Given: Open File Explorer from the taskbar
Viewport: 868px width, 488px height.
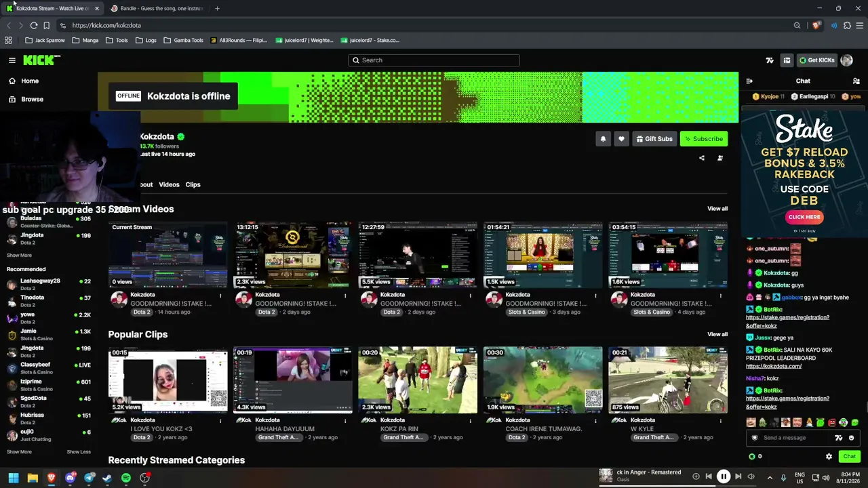Looking at the screenshot, I should pyautogui.click(x=33, y=478).
